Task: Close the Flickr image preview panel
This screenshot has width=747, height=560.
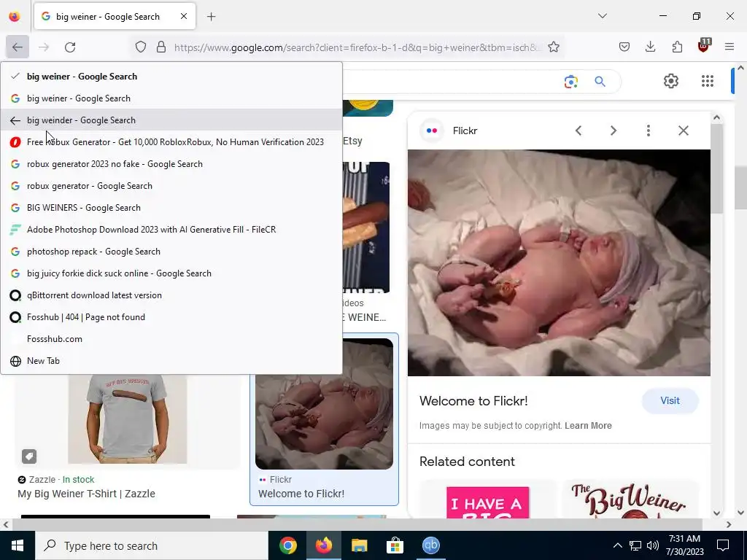Action: tap(683, 131)
